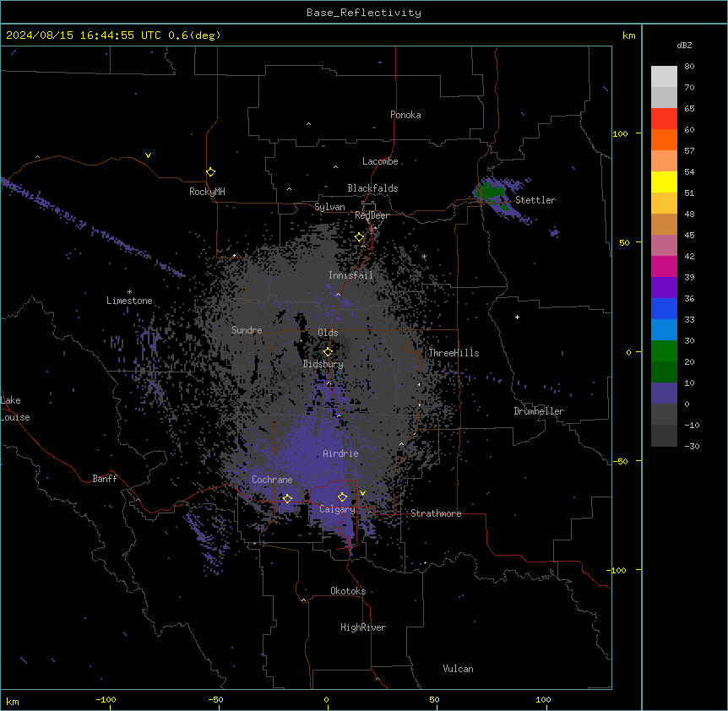Click the ThreeHills label

[x=454, y=353]
